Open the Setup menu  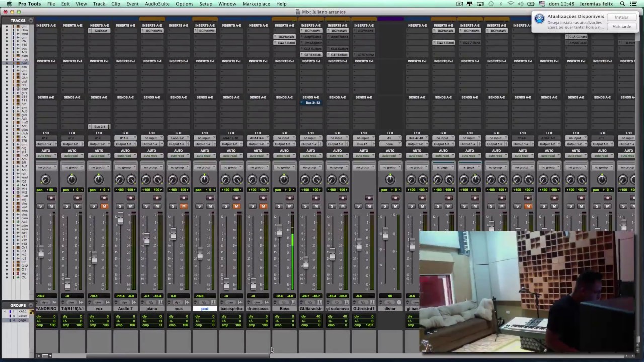coord(206,4)
